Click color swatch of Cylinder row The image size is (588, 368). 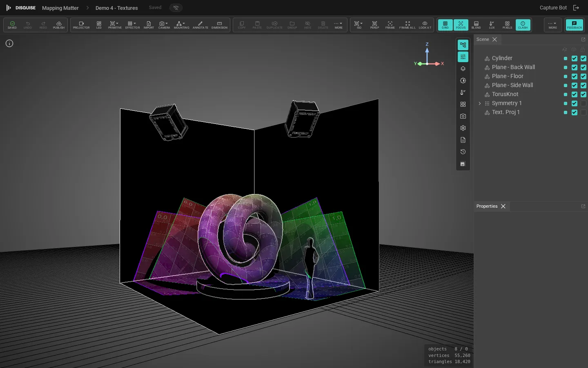pyautogui.click(x=566, y=58)
